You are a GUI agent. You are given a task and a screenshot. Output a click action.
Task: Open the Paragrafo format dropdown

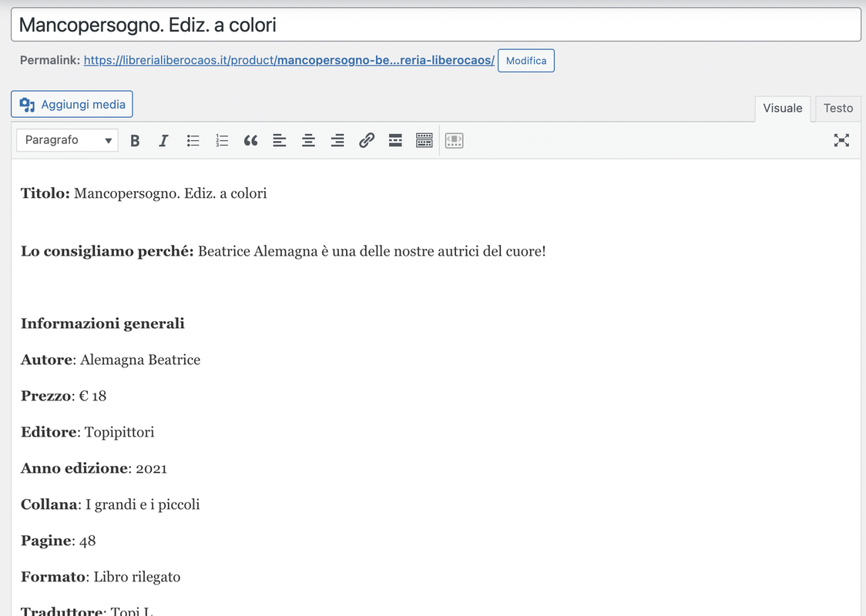point(67,140)
